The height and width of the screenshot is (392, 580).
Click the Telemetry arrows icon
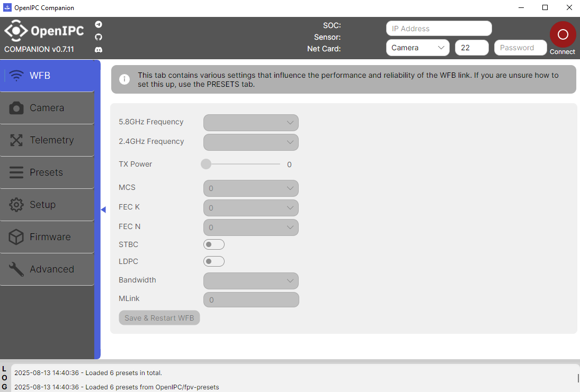pyautogui.click(x=16, y=140)
